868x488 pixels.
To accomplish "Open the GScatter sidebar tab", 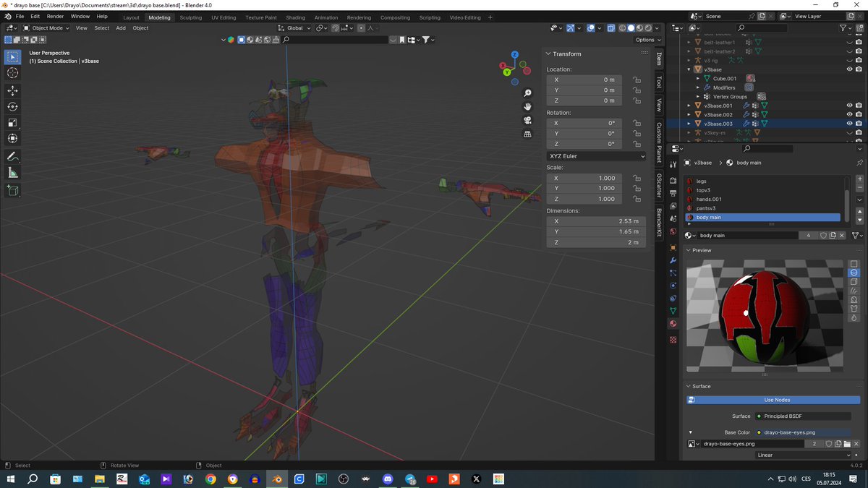I will click(659, 186).
